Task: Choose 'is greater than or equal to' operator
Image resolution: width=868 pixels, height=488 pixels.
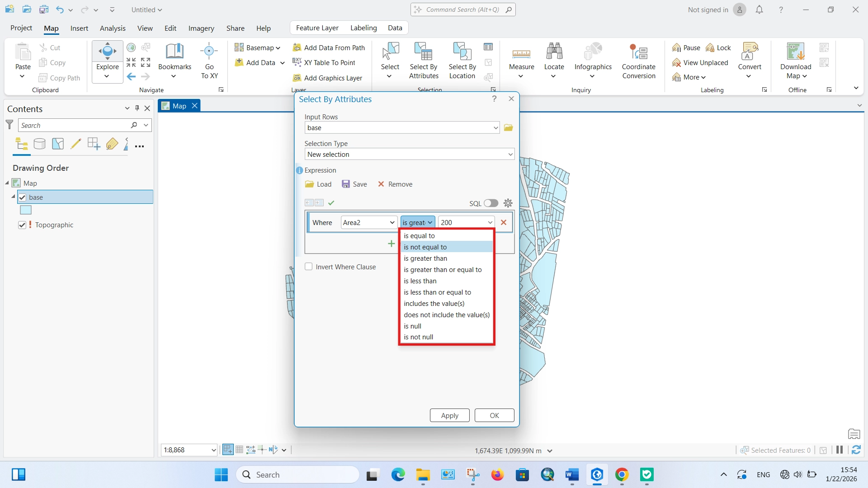Action: (x=446, y=270)
